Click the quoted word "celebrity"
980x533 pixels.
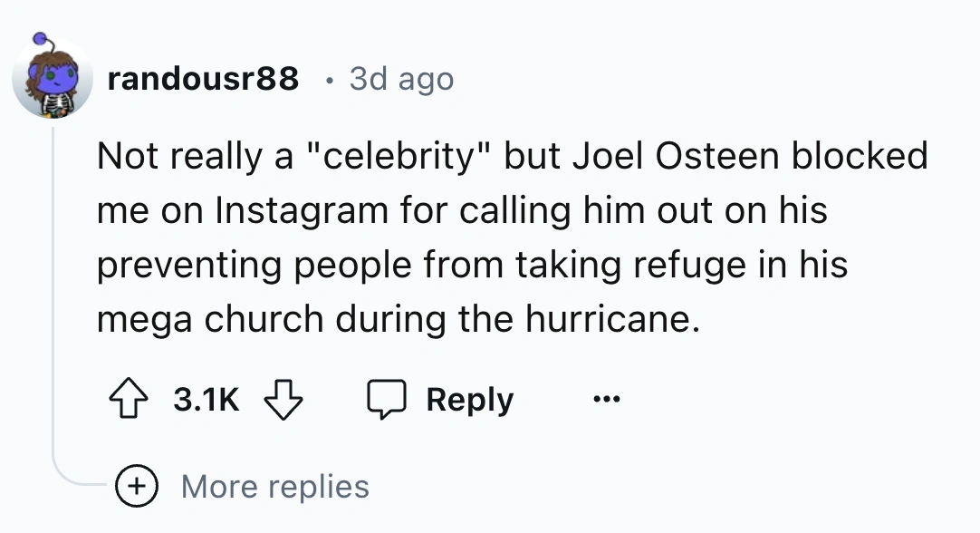click(400, 157)
